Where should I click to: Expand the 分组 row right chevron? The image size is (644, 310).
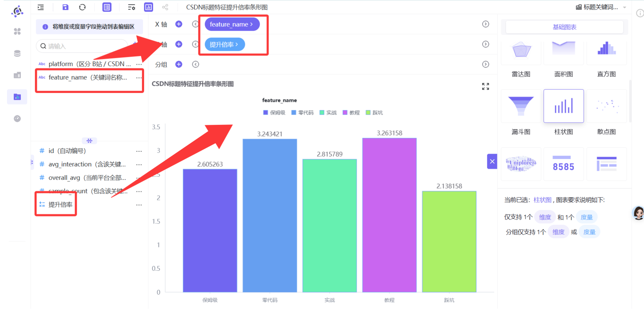pos(486,64)
